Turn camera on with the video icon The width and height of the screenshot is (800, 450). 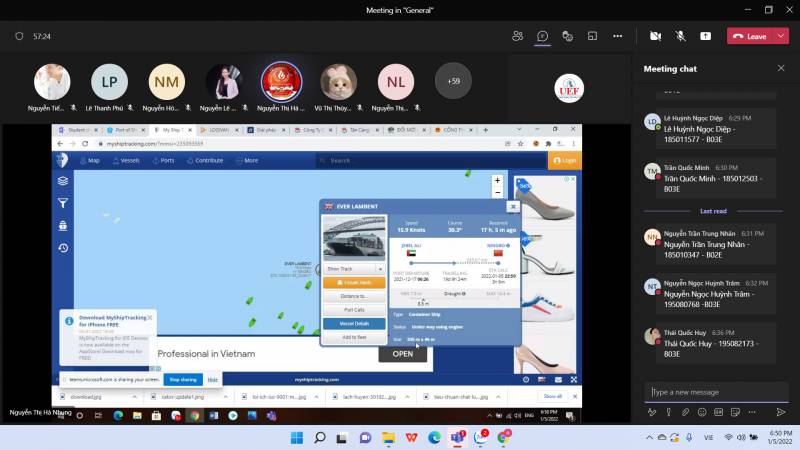point(656,35)
